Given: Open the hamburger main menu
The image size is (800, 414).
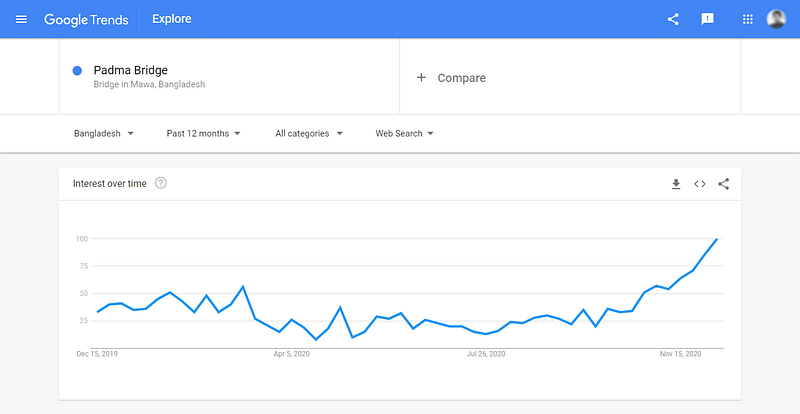Looking at the screenshot, I should click(21, 19).
